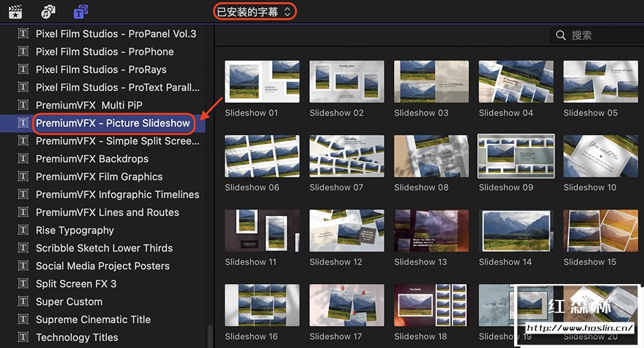644x348 pixels.
Task: Open the Titles and Generators browser icon
Action: tap(80, 12)
